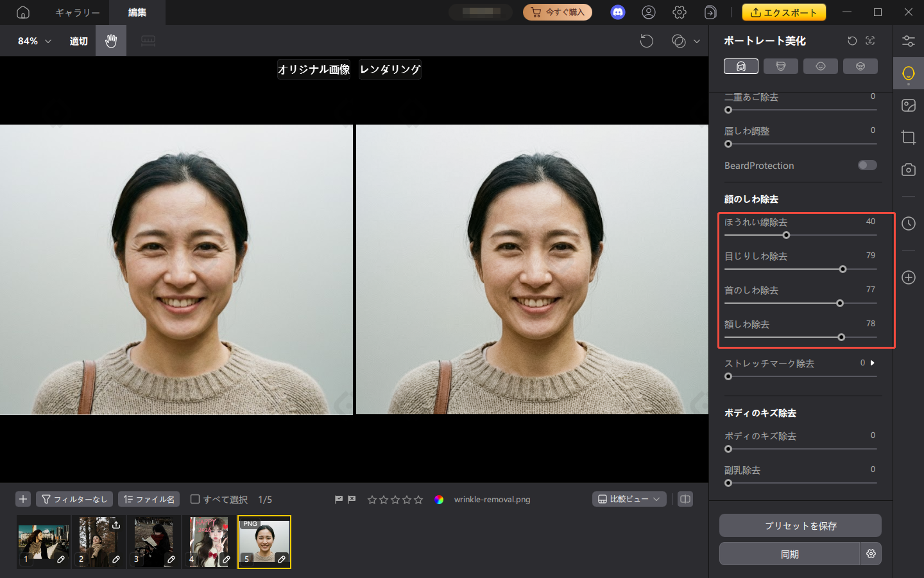Click the エクスポート button
Image resolution: width=924 pixels, height=578 pixels.
point(783,12)
